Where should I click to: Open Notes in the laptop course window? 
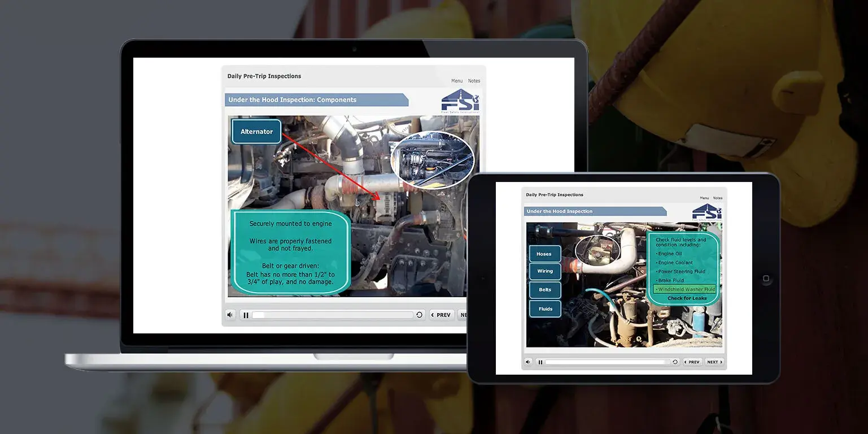[474, 81]
